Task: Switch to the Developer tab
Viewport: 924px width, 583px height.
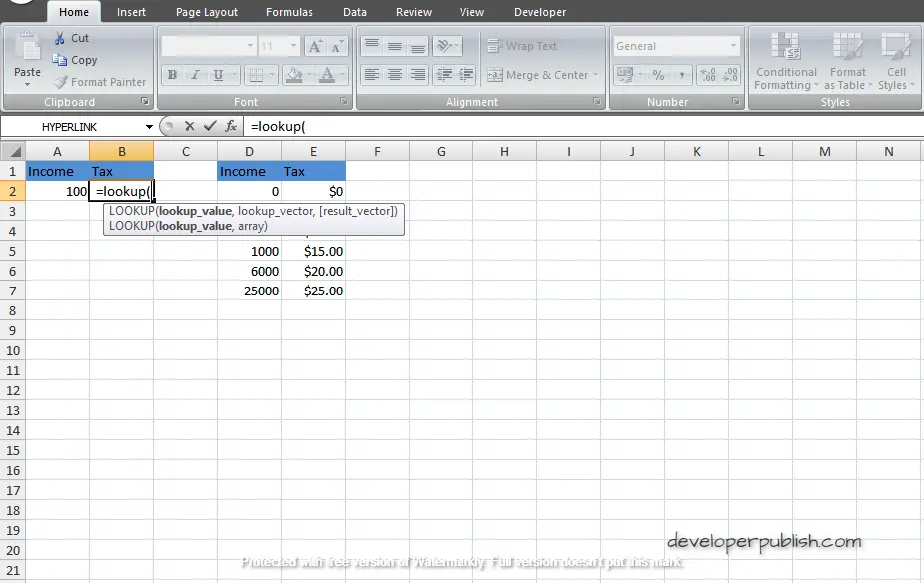Action: pos(539,12)
